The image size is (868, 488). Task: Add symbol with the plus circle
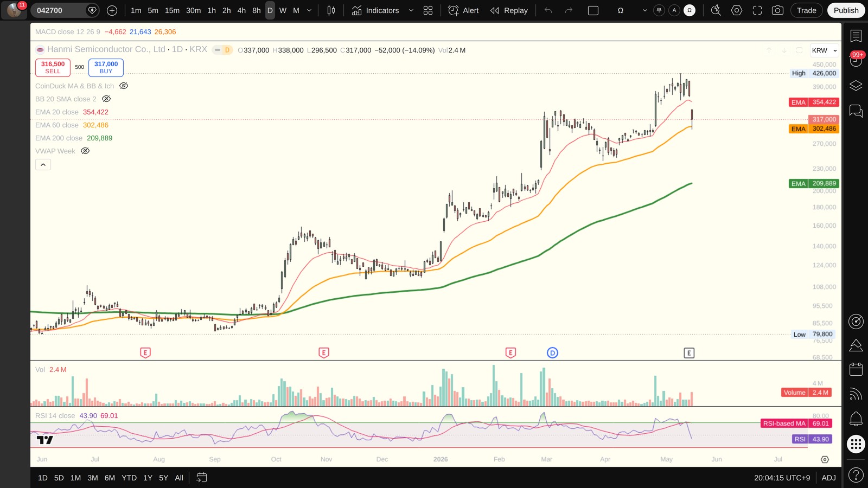[x=112, y=10]
